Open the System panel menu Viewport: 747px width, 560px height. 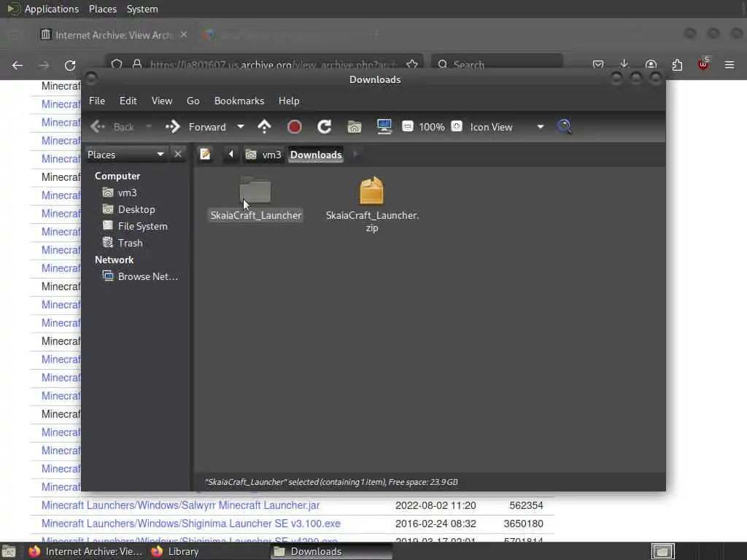click(x=142, y=9)
